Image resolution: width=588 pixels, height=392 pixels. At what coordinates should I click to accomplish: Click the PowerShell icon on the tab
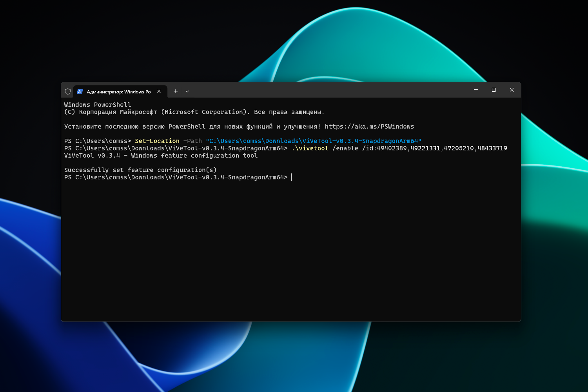[x=80, y=91]
